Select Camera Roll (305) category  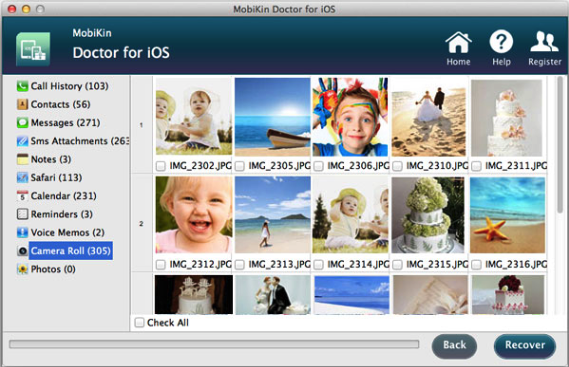coord(71,251)
